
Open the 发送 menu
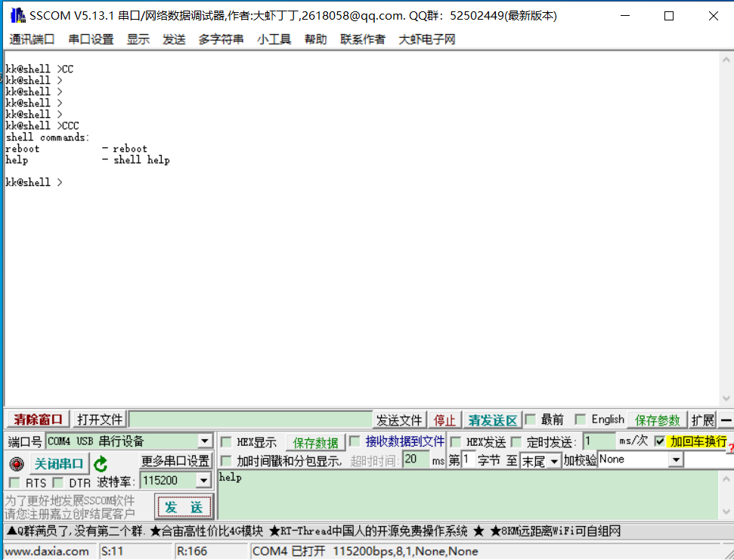pyautogui.click(x=174, y=39)
